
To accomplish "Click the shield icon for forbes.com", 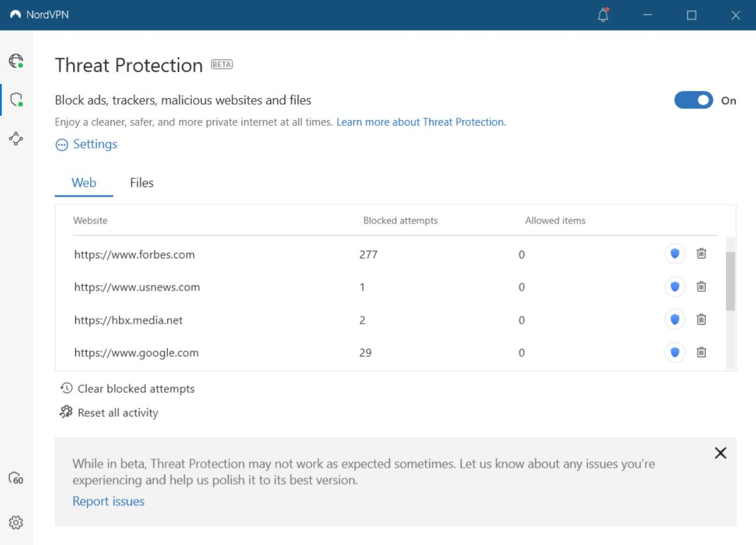I will (675, 254).
